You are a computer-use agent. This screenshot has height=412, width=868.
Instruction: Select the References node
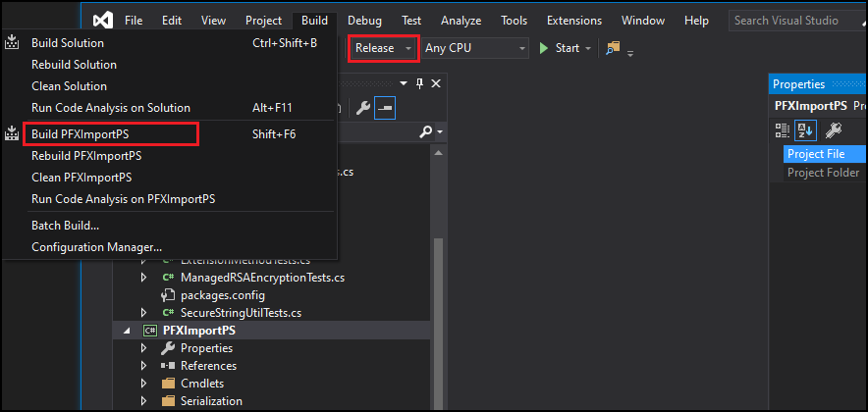tap(209, 366)
